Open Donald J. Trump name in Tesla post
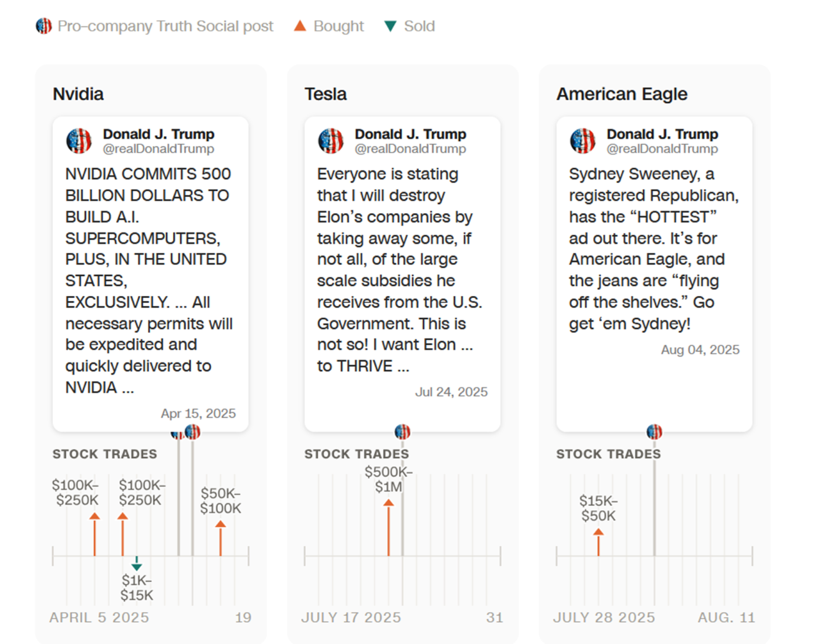The image size is (816, 644). (x=411, y=134)
